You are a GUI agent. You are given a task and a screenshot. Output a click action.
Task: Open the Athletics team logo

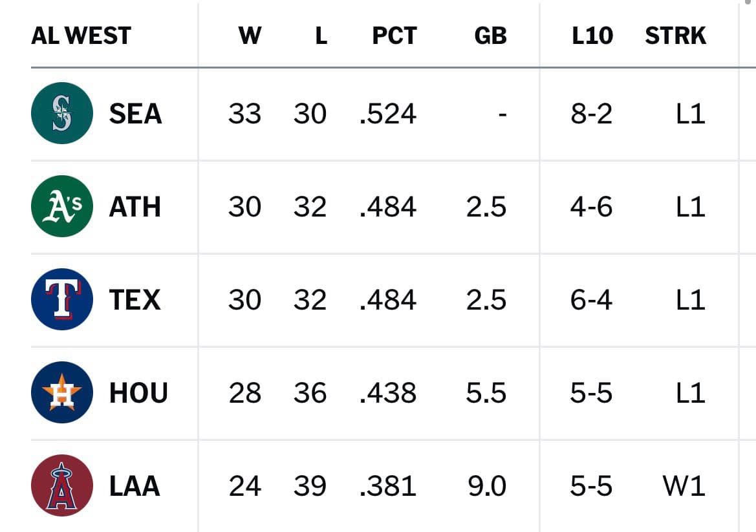[61, 206]
